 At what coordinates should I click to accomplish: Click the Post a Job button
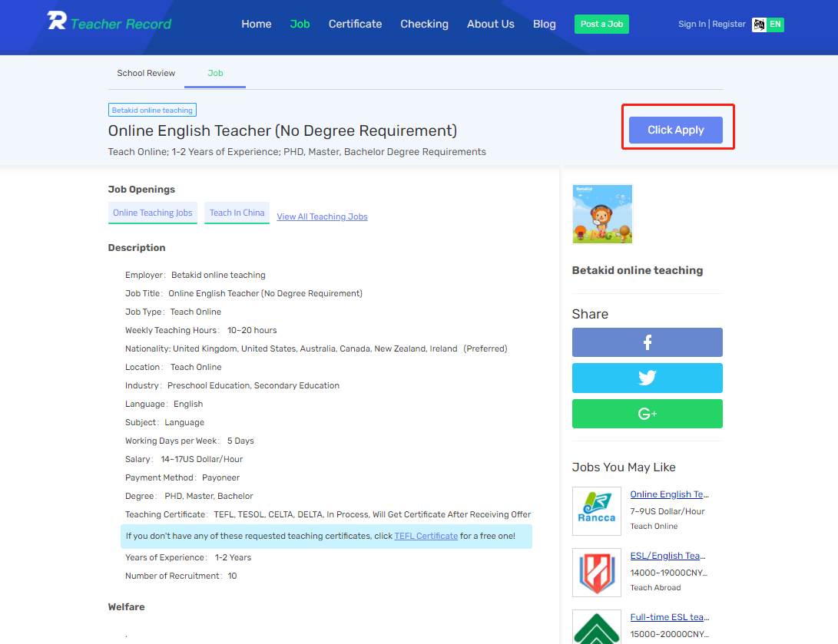pyautogui.click(x=601, y=24)
